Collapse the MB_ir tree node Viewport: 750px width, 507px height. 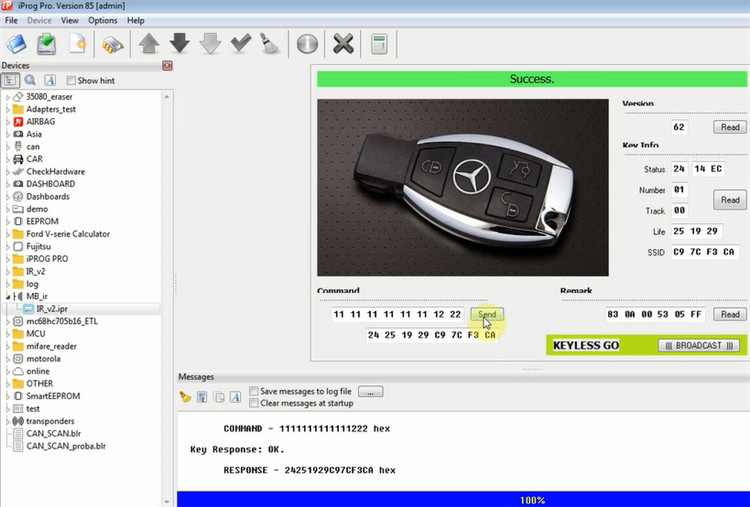(x=8, y=297)
